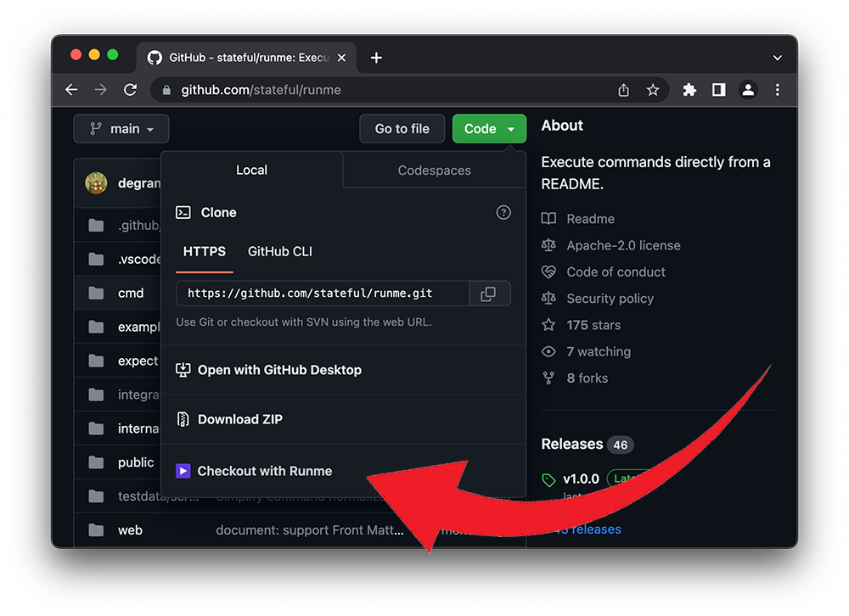Image resolution: width=849 pixels, height=616 pixels.
Task: Copy the HTTPS clone URL to clipboard
Action: point(488,294)
